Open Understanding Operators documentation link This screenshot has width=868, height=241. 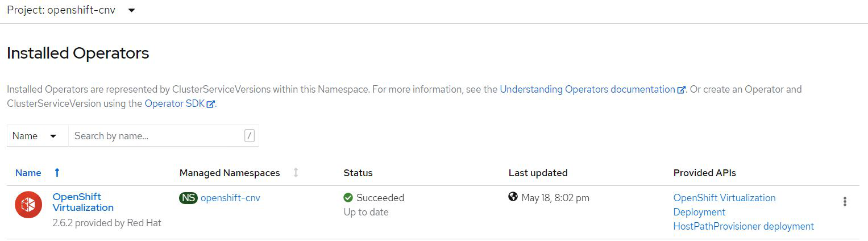(x=587, y=89)
